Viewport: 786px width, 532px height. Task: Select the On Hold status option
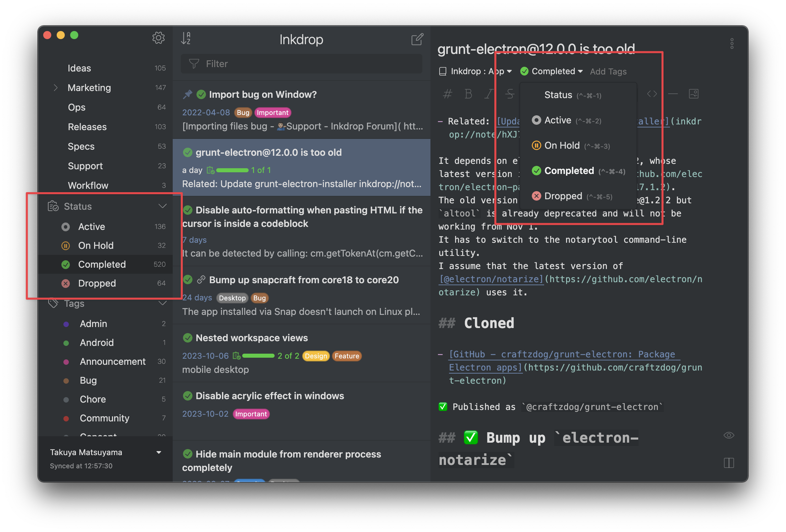click(x=562, y=146)
